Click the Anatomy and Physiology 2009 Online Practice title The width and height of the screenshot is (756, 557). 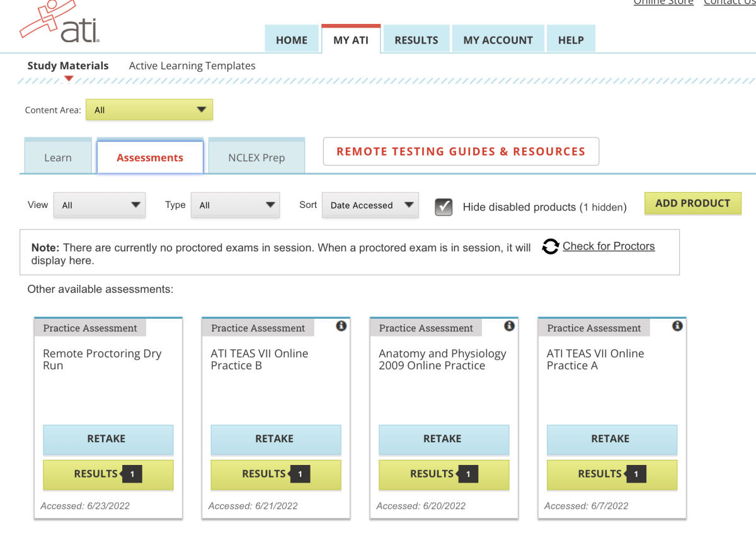(x=442, y=360)
